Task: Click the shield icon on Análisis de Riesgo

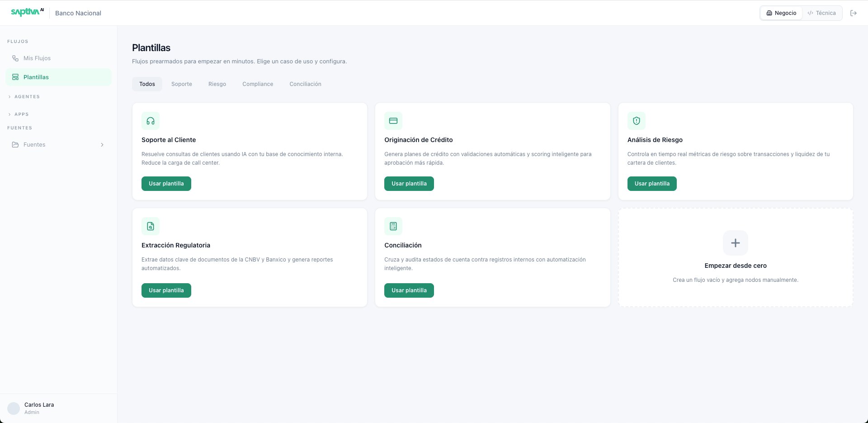Action: click(x=636, y=121)
